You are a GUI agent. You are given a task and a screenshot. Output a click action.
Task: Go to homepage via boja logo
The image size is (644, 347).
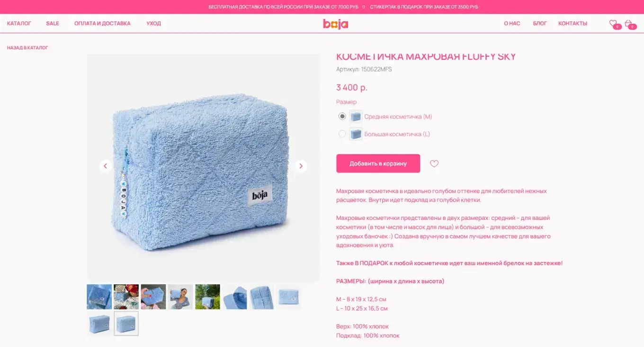(336, 24)
